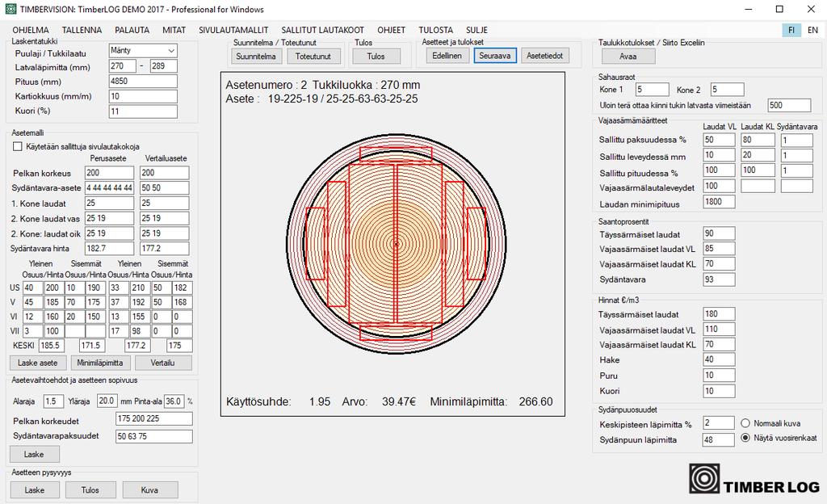Open the OHJELMA menu

pyautogui.click(x=31, y=30)
